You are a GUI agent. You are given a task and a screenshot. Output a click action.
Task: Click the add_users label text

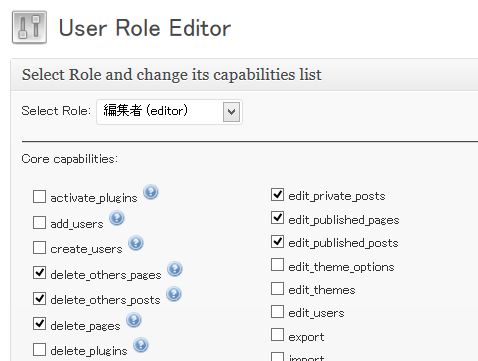coord(77,224)
